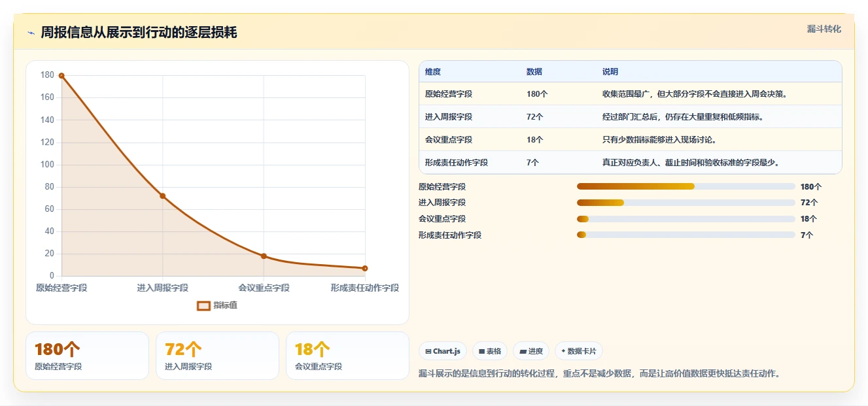Click the chart point for 原始经营字段
Image resolution: width=868 pixels, height=406 pixels.
point(61,76)
